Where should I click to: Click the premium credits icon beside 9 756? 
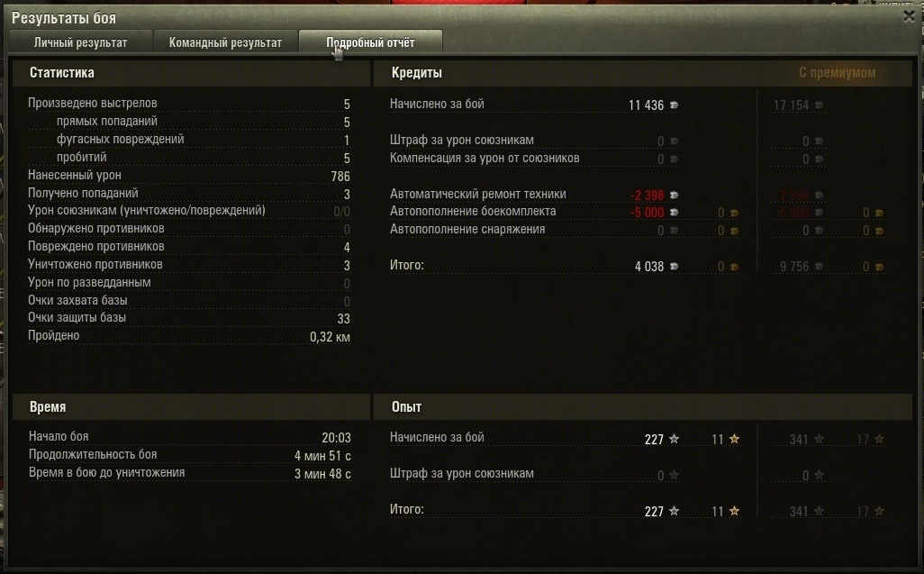pyautogui.click(x=819, y=267)
